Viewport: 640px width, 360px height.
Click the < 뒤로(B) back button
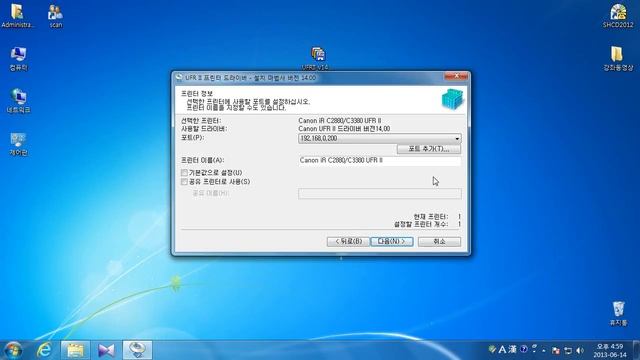[x=348, y=242]
